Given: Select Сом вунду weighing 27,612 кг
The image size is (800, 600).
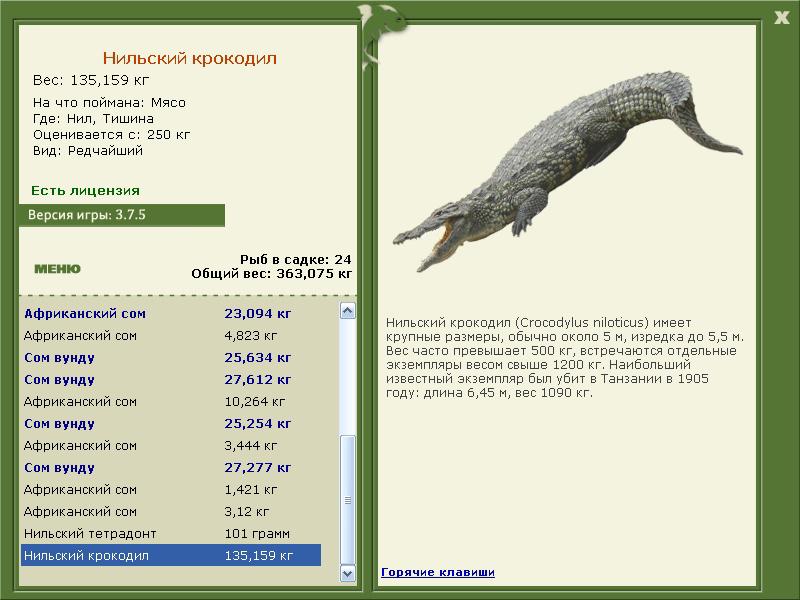Looking at the screenshot, I should 171,380.
